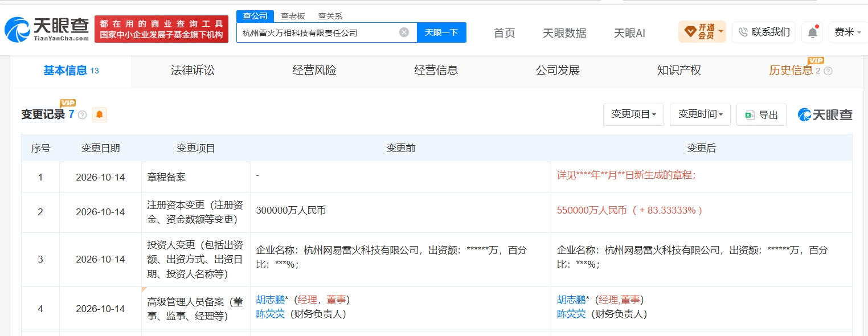Export change records with 导出
The width and height of the screenshot is (868, 336).
pyautogui.click(x=761, y=115)
